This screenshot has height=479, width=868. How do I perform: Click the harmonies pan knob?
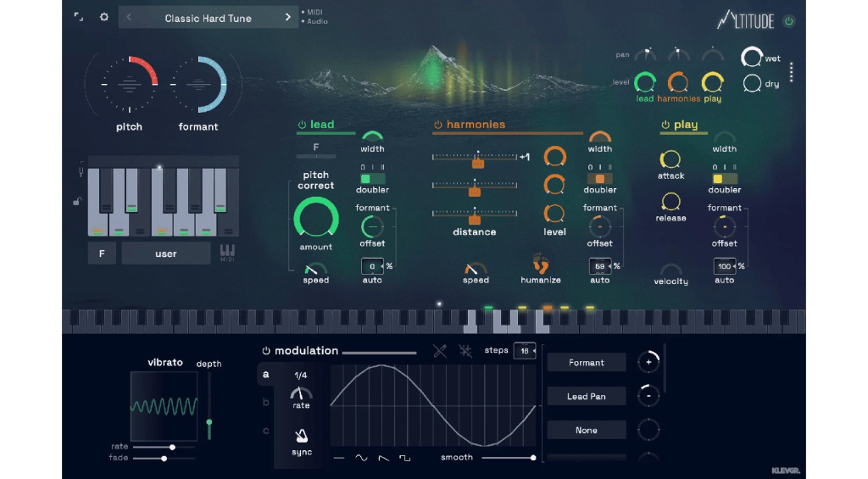click(678, 54)
